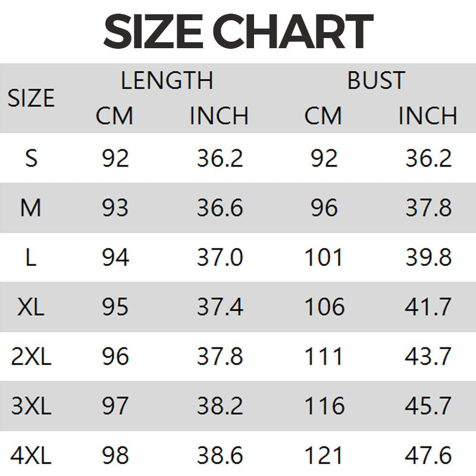Select the M size row label
Screen dimensions: 476x476
[31, 208]
